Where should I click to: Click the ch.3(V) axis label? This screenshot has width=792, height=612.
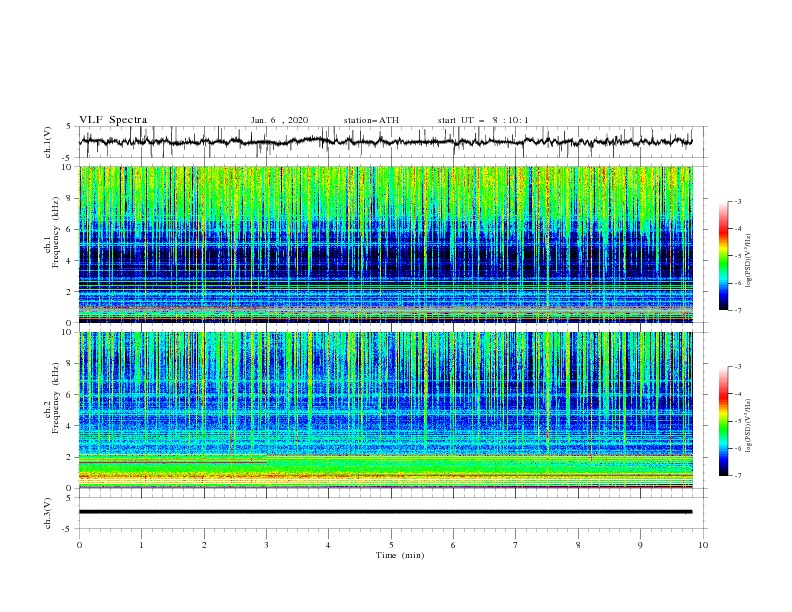tap(48, 513)
